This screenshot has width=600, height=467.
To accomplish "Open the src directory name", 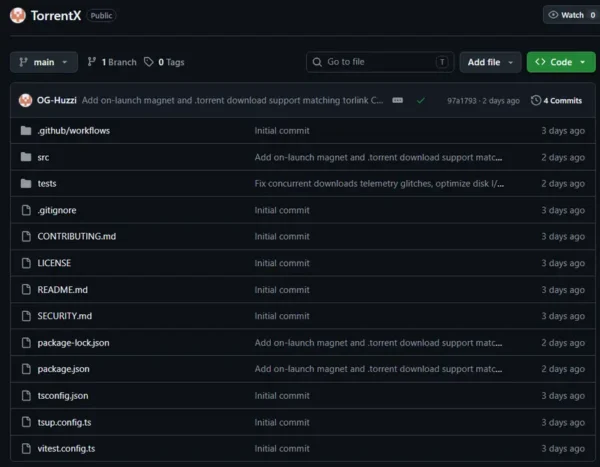I will pos(43,157).
